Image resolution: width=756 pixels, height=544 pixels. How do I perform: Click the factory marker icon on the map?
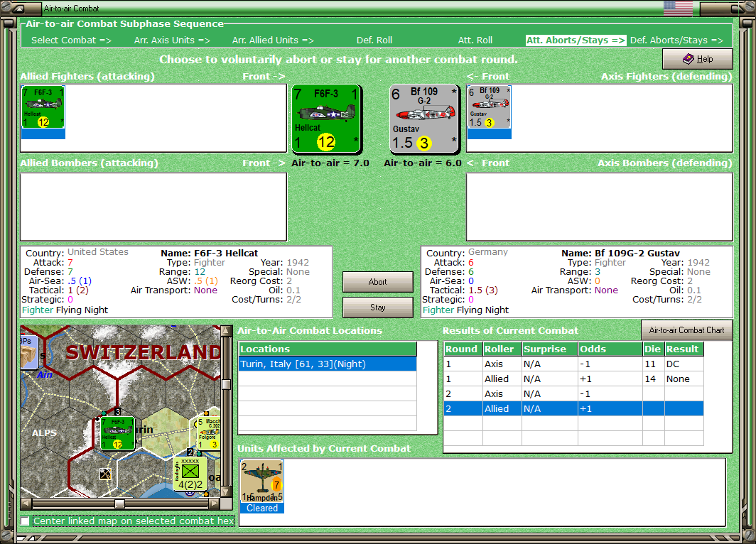(105, 474)
